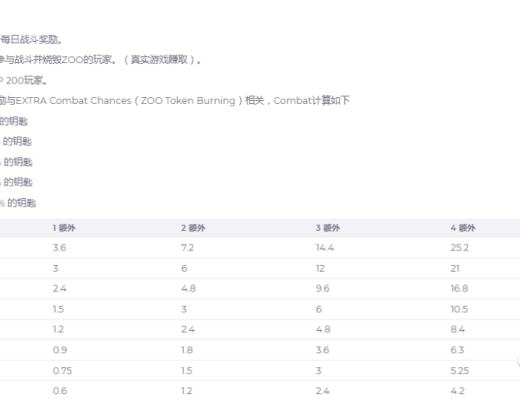Image resolution: width=520 pixels, height=400 pixels.
Task: Click 3 in the 1 额外 column
Action: [x=56, y=268]
